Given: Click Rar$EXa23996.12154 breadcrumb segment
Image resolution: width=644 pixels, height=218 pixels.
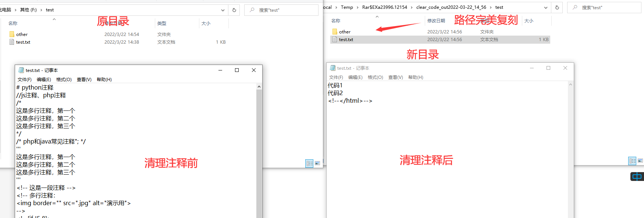Looking at the screenshot, I should coord(385,7).
